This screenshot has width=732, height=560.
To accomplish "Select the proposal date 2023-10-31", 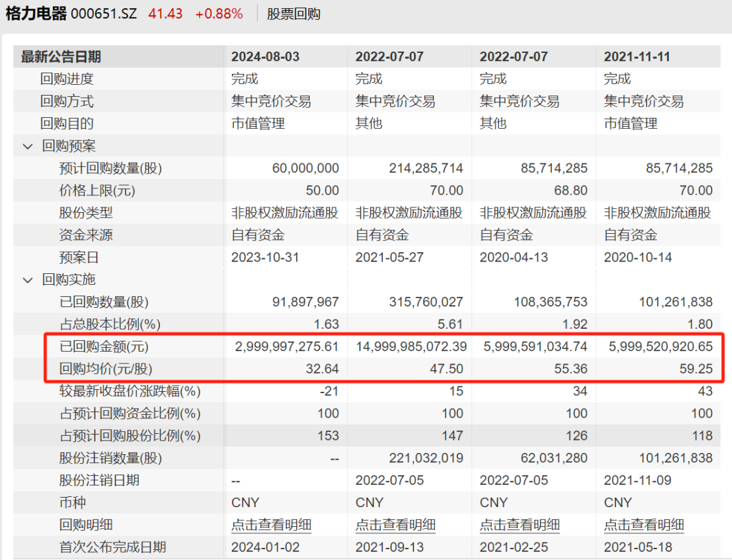I will pyautogui.click(x=265, y=258).
